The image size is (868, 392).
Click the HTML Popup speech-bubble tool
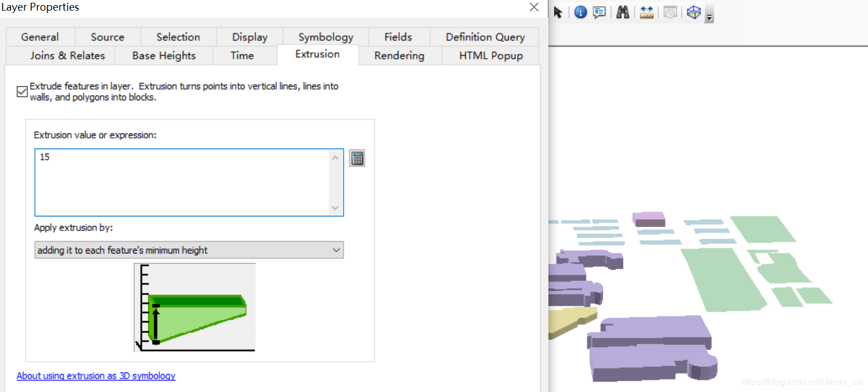(599, 12)
